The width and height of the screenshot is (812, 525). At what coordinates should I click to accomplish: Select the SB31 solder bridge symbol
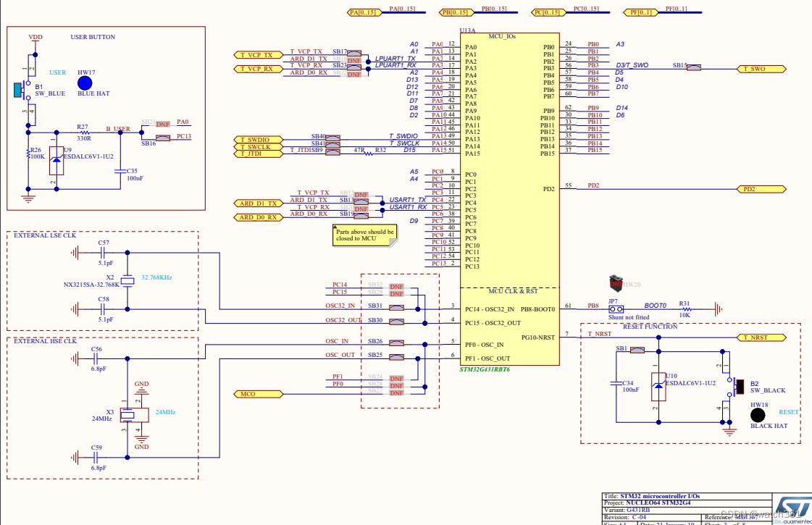point(396,308)
